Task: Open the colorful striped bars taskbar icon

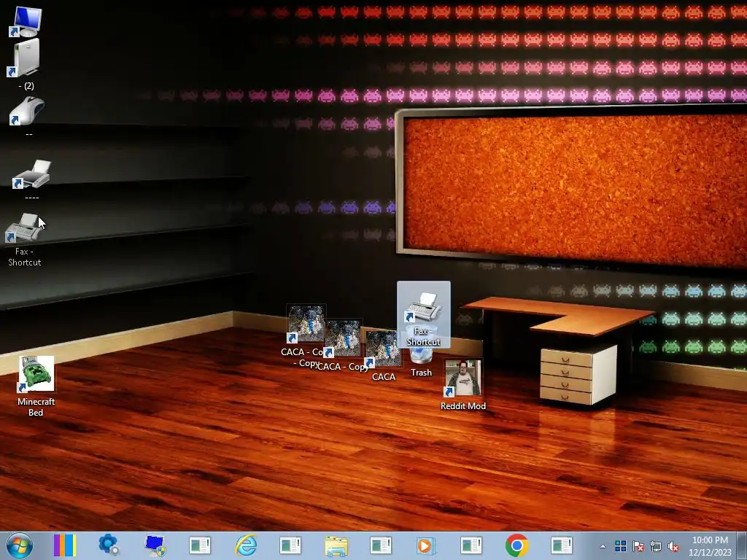Action: [65, 545]
